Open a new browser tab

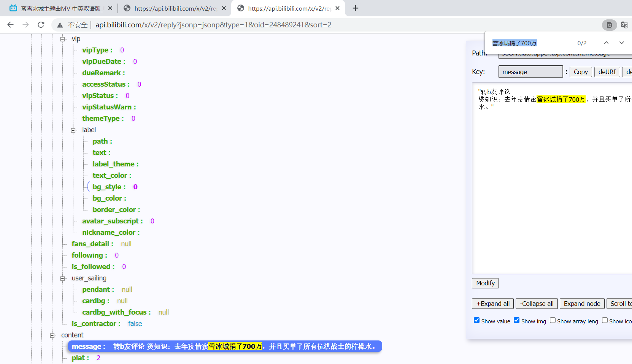pos(356,8)
